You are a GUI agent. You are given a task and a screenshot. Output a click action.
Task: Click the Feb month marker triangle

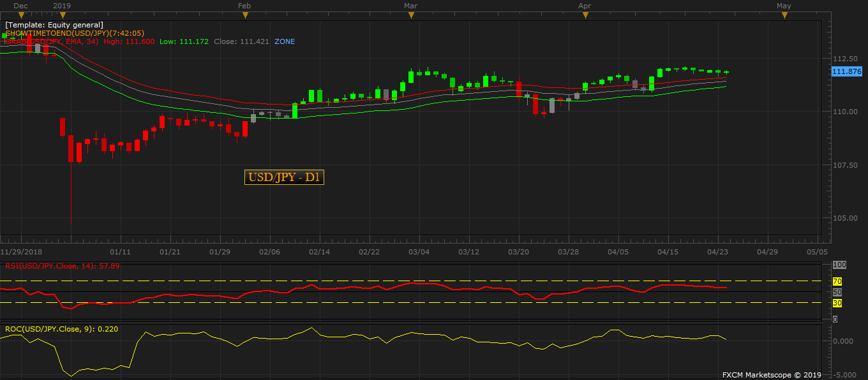[x=244, y=15]
